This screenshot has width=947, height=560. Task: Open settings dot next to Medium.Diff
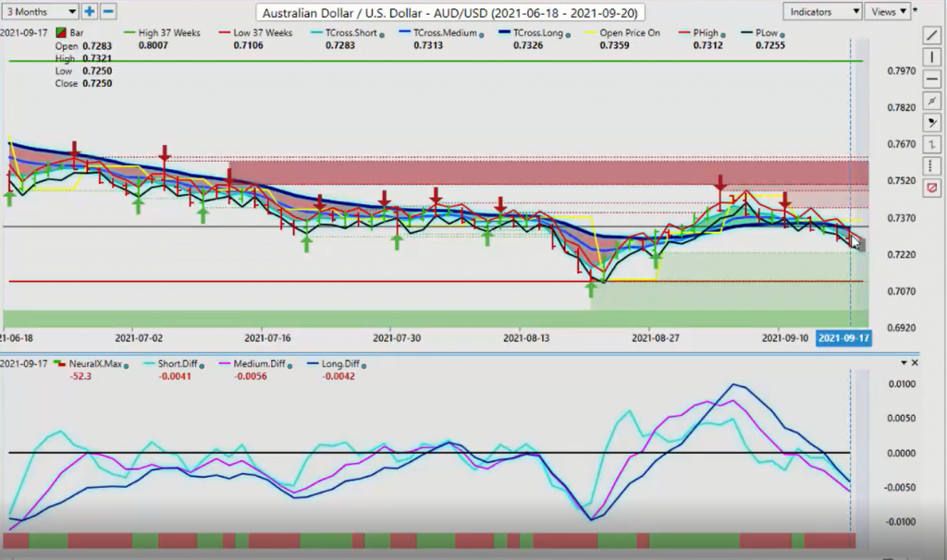pos(289,366)
